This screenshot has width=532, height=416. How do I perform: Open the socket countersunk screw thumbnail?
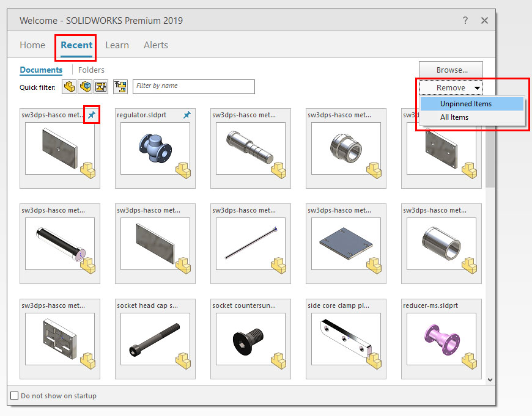click(250, 339)
